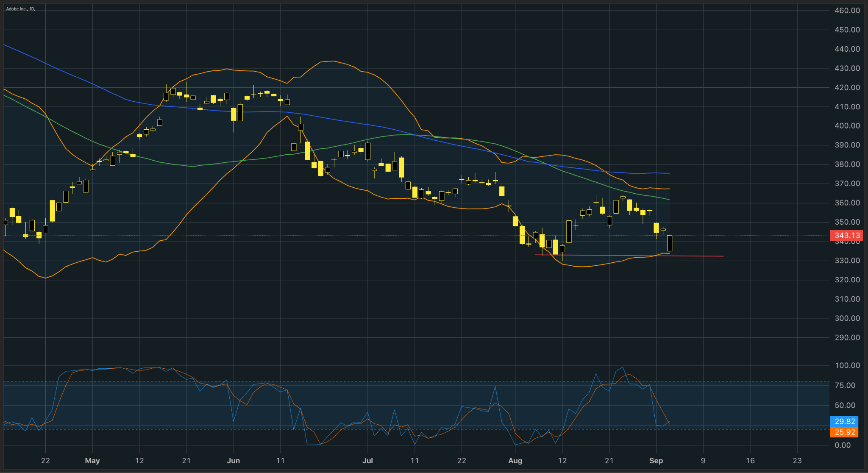Click the 370.00 price axis label

pyautogui.click(x=847, y=184)
